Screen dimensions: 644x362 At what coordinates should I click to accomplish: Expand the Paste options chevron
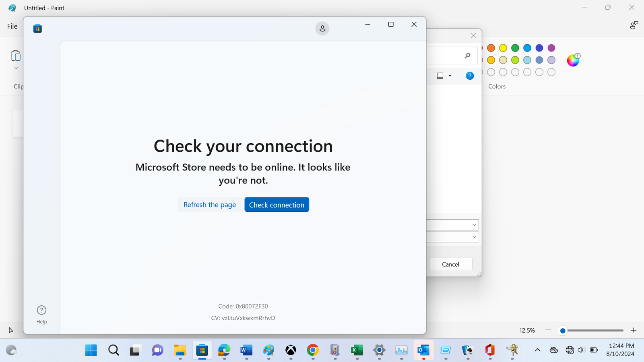[16, 68]
